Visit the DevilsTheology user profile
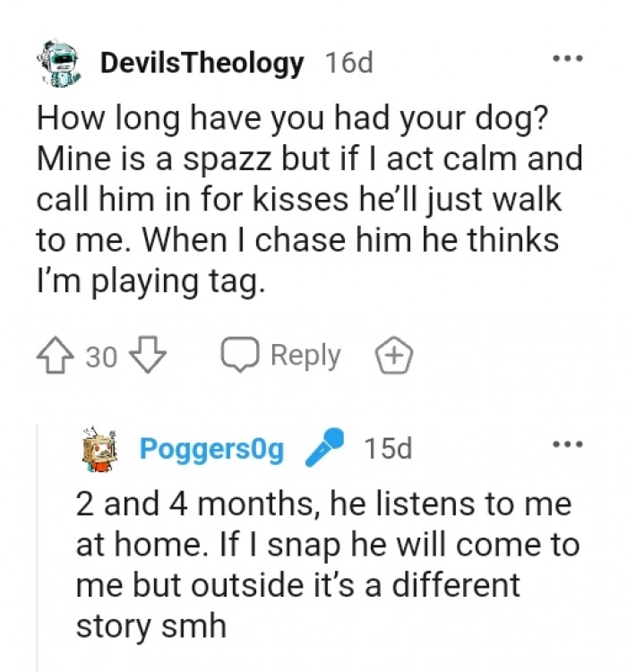The image size is (627, 672). [x=202, y=64]
